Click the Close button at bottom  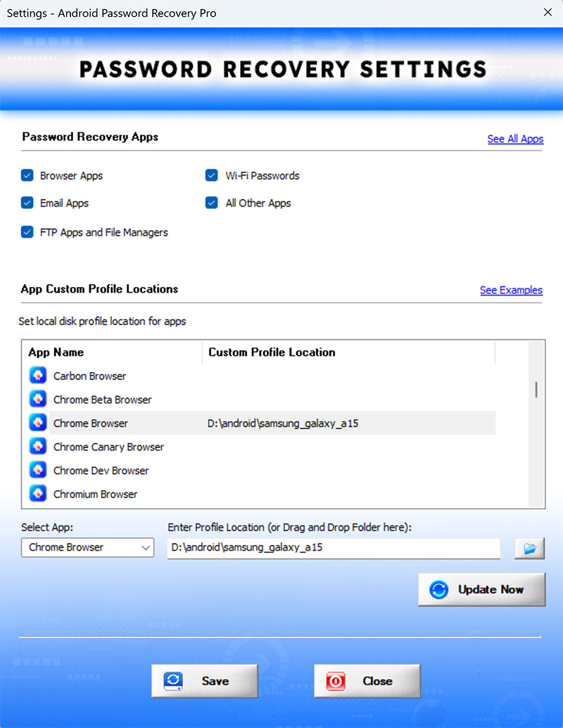click(x=367, y=681)
